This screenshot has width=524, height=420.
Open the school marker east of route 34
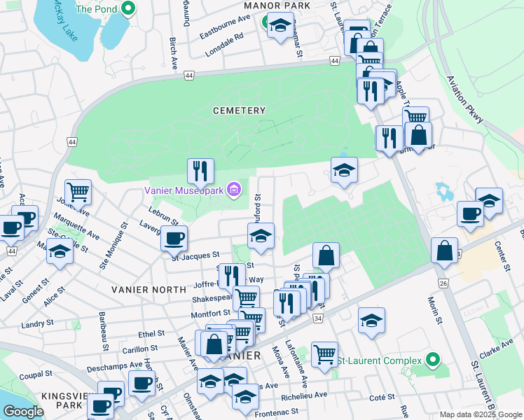(x=371, y=321)
